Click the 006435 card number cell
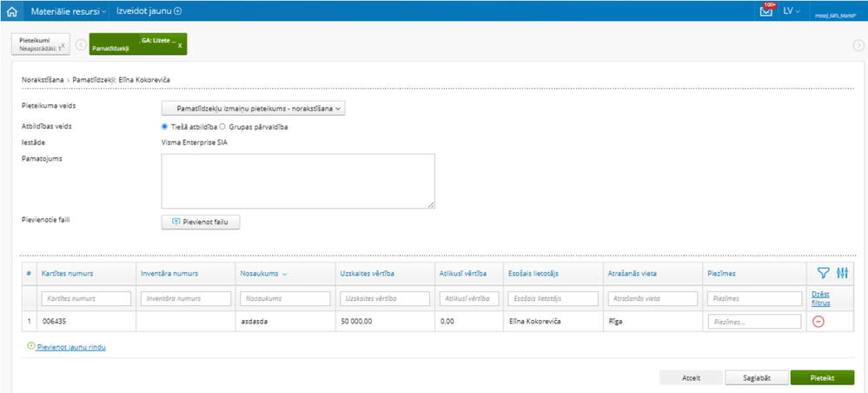868x393 pixels. [86, 322]
